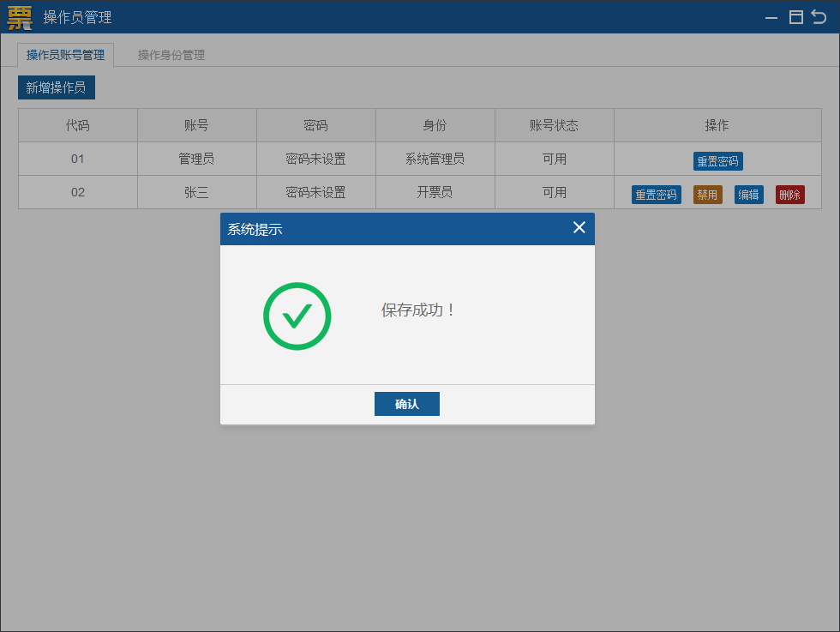
Task: Click 删除 for the 张三 account
Action: 790,195
